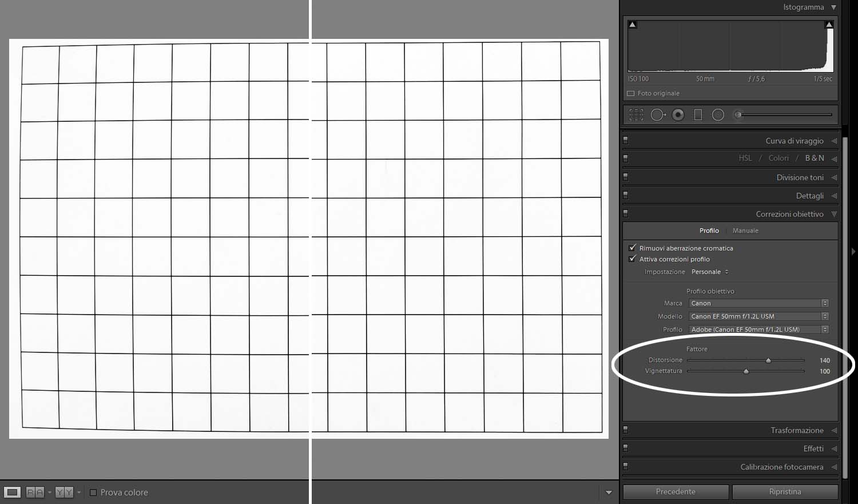The height and width of the screenshot is (504, 858).
Task: Choose the Red Eye Correction tool
Action: (678, 115)
